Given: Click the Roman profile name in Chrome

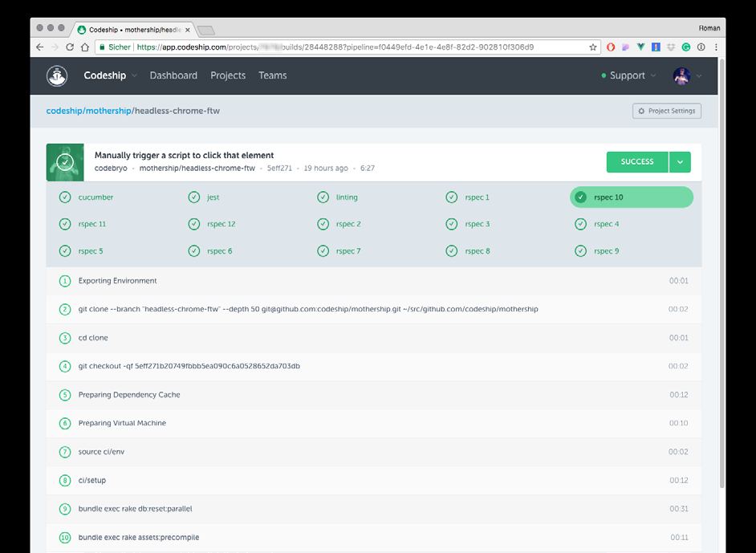Looking at the screenshot, I should point(709,28).
